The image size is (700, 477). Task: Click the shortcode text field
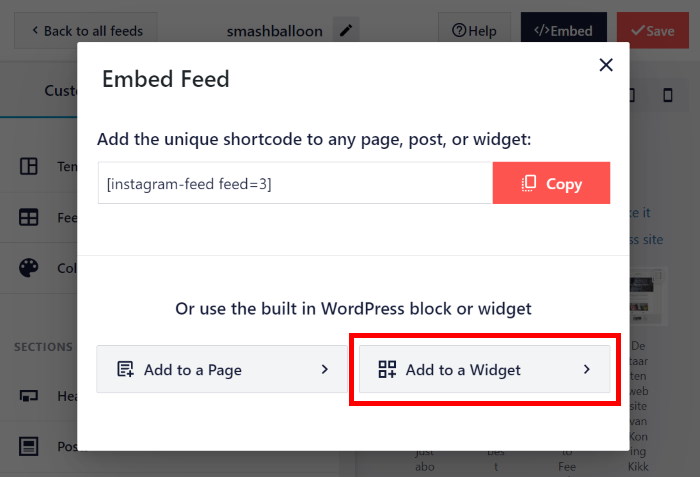[295, 184]
